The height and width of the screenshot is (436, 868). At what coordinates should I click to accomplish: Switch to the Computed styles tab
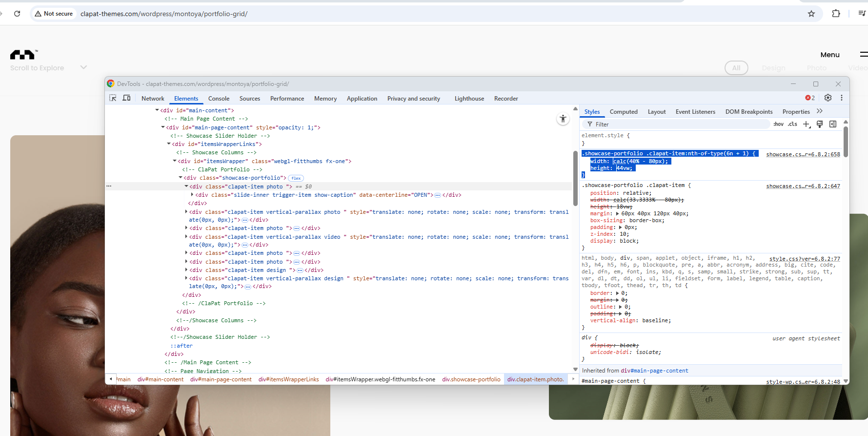click(x=624, y=112)
